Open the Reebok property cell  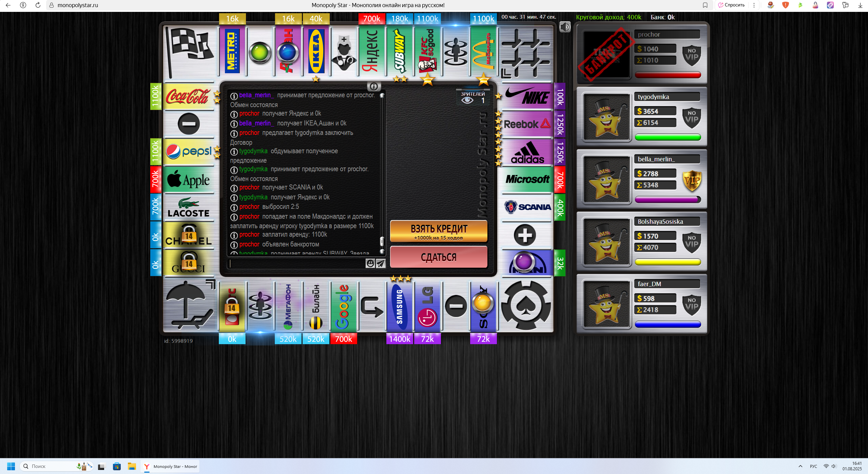[x=527, y=124]
